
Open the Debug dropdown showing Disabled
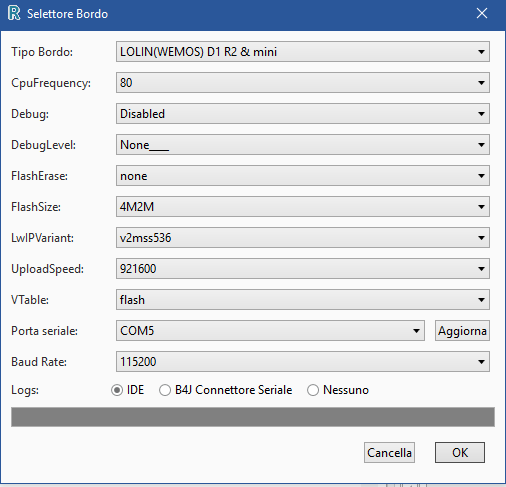[303, 114]
